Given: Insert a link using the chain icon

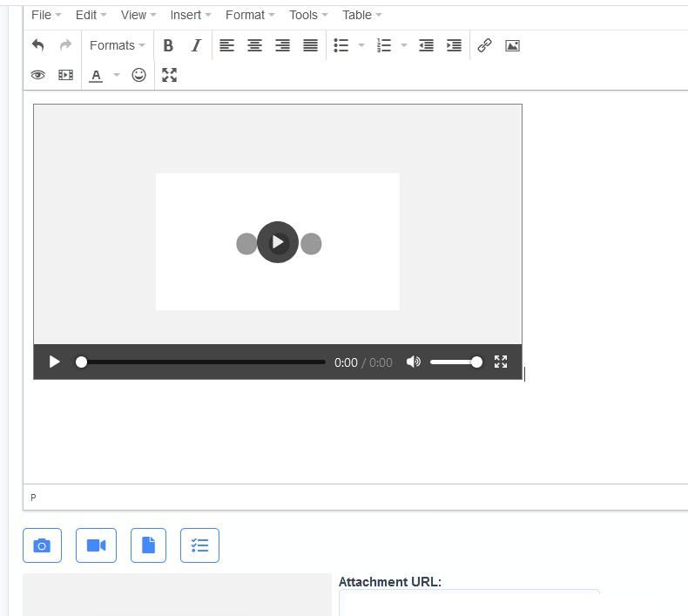Looking at the screenshot, I should pos(485,45).
